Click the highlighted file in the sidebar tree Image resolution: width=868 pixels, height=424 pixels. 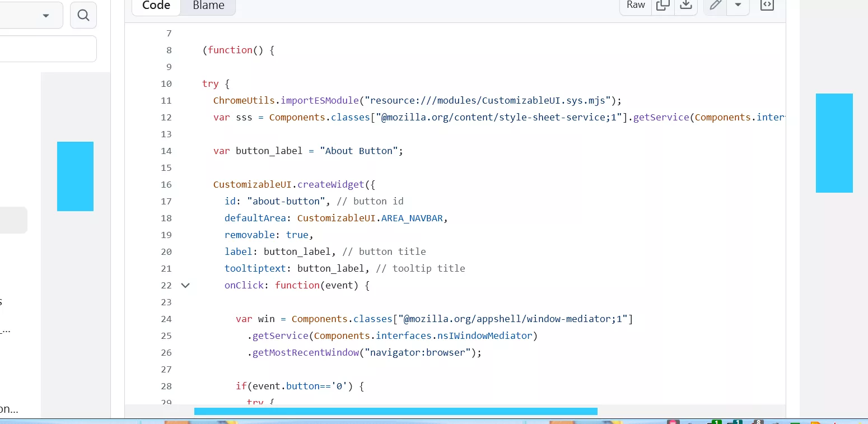point(13,220)
